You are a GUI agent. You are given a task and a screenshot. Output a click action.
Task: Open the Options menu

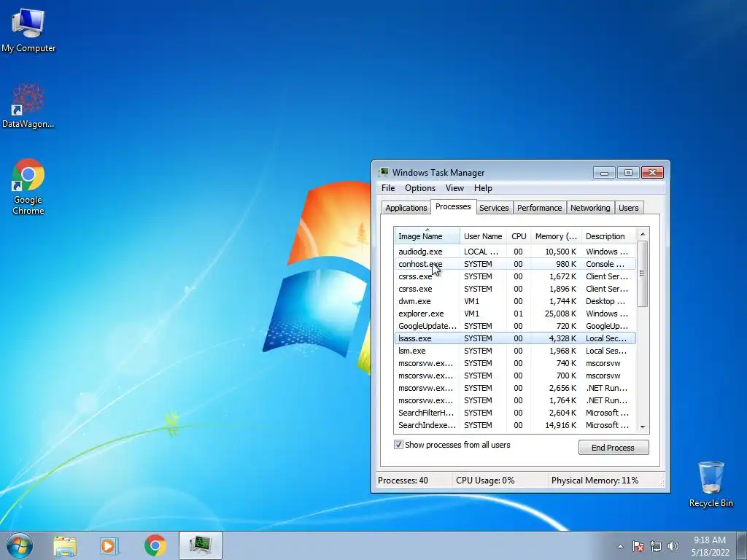[x=419, y=188]
